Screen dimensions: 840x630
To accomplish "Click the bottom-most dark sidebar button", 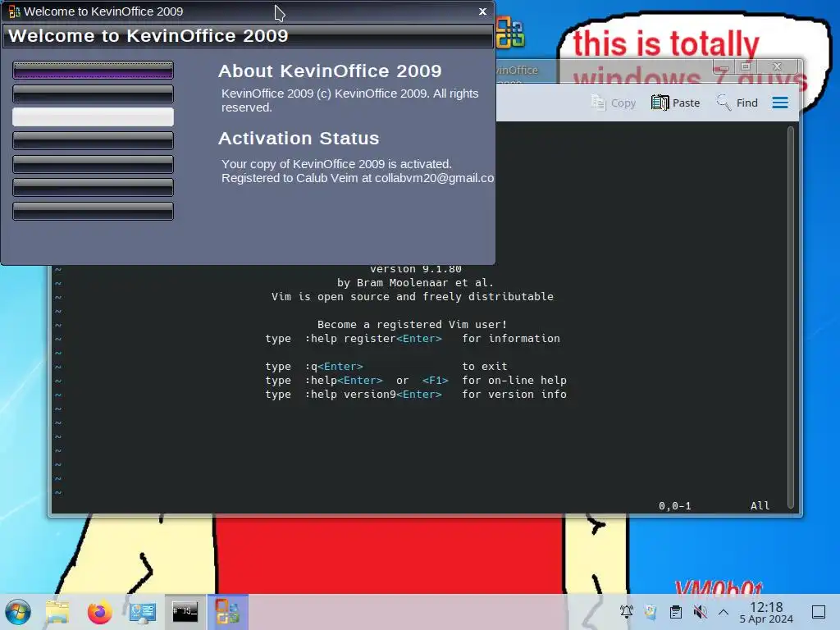I will pos(94,211).
